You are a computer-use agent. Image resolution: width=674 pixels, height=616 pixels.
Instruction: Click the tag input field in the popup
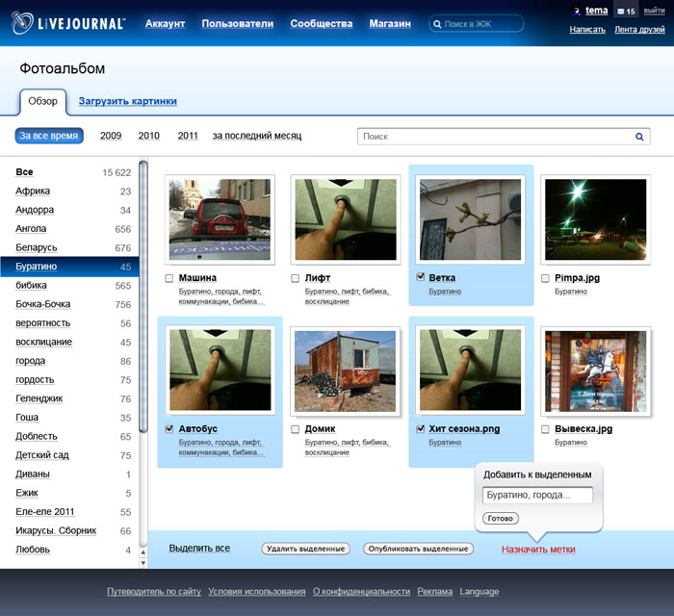(x=537, y=496)
